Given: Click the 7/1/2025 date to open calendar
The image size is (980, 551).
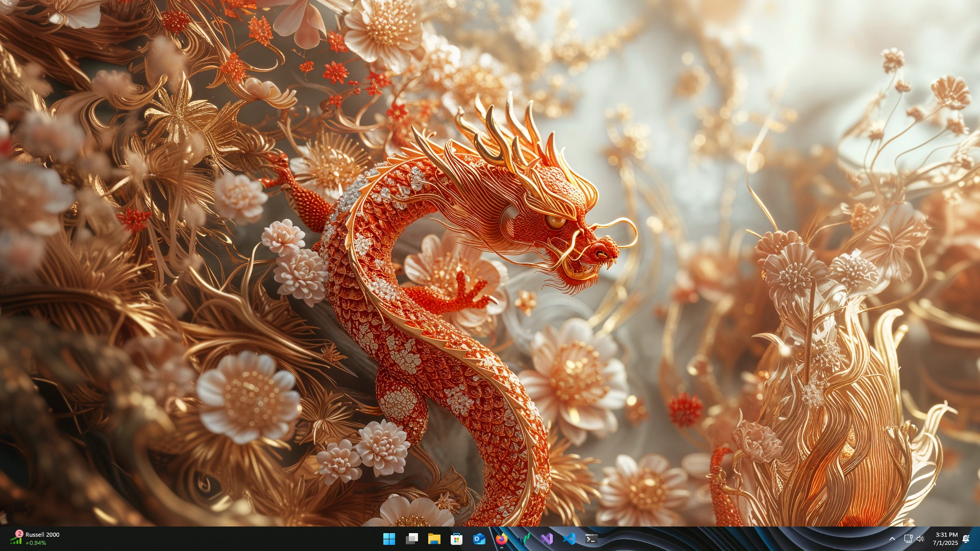Looking at the screenshot, I should [x=945, y=543].
